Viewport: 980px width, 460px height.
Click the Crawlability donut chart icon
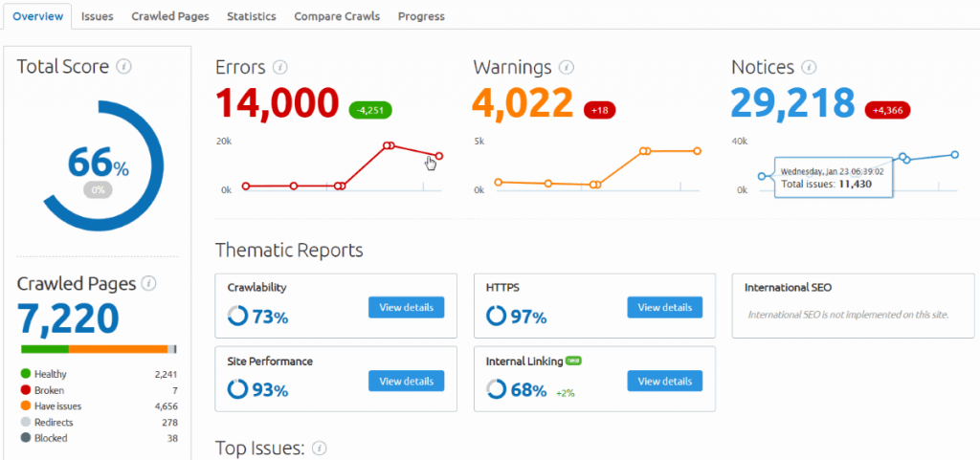tap(237, 315)
